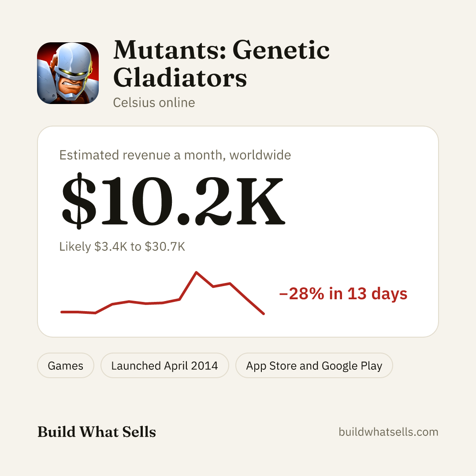The width and height of the screenshot is (476, 476).
Task: Click the Games category tag
Action: (66, 365)
